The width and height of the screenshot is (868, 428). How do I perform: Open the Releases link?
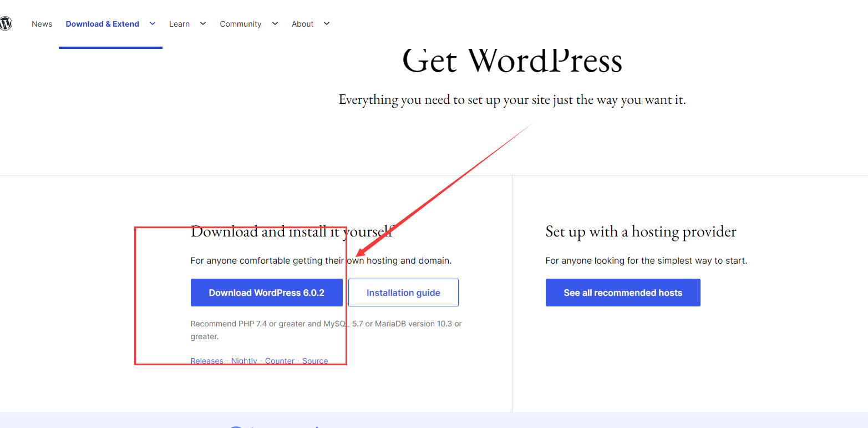click(207, 361)
